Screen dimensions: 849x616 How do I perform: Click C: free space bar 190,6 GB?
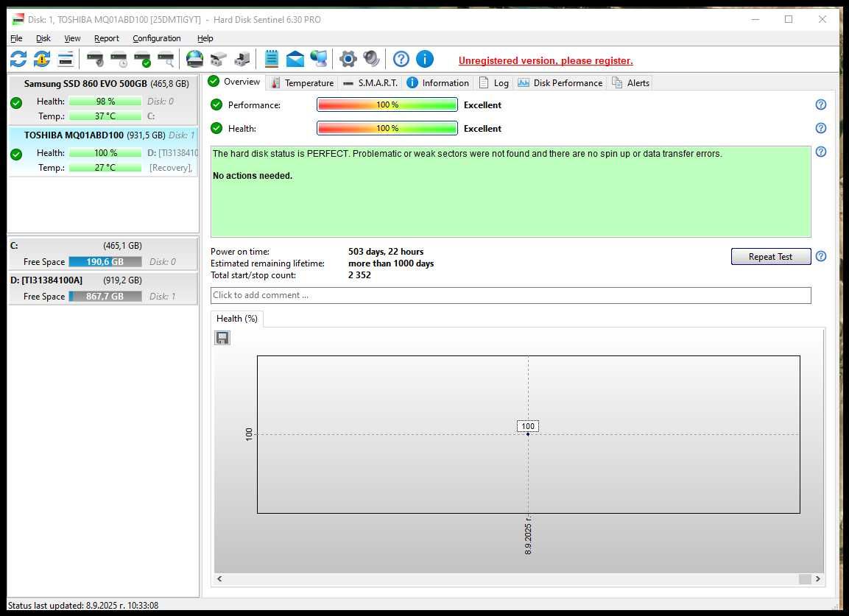pos(105,262)
